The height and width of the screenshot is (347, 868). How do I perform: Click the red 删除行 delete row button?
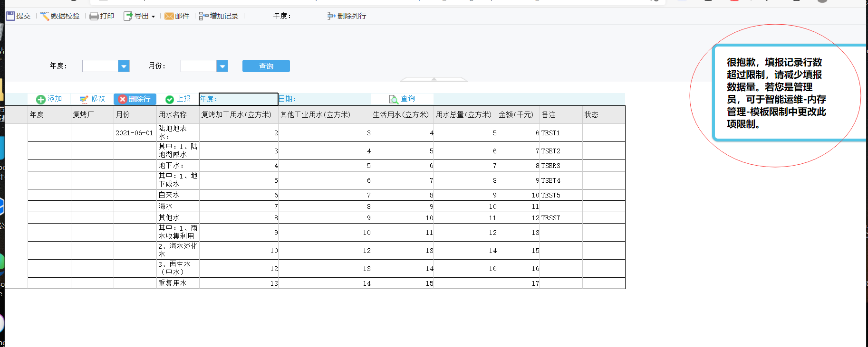135,99
